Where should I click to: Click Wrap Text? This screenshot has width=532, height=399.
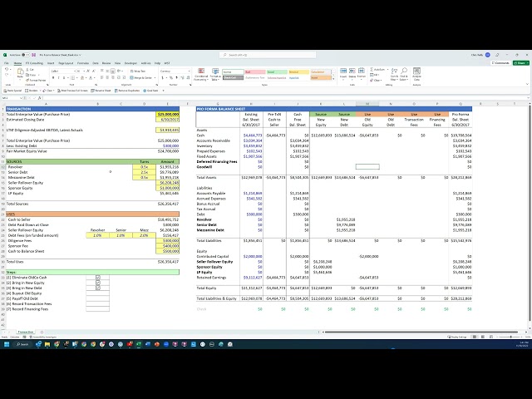pos(137,71)
